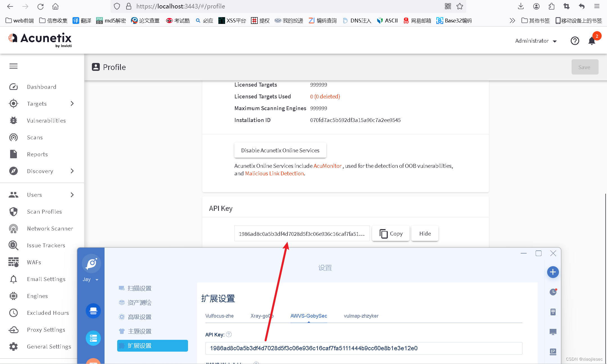Image resolution: width=607 pixels, height=364 pixels.
Task: Click the Issue Trackers bug-search icon
Action: [13, 245]
